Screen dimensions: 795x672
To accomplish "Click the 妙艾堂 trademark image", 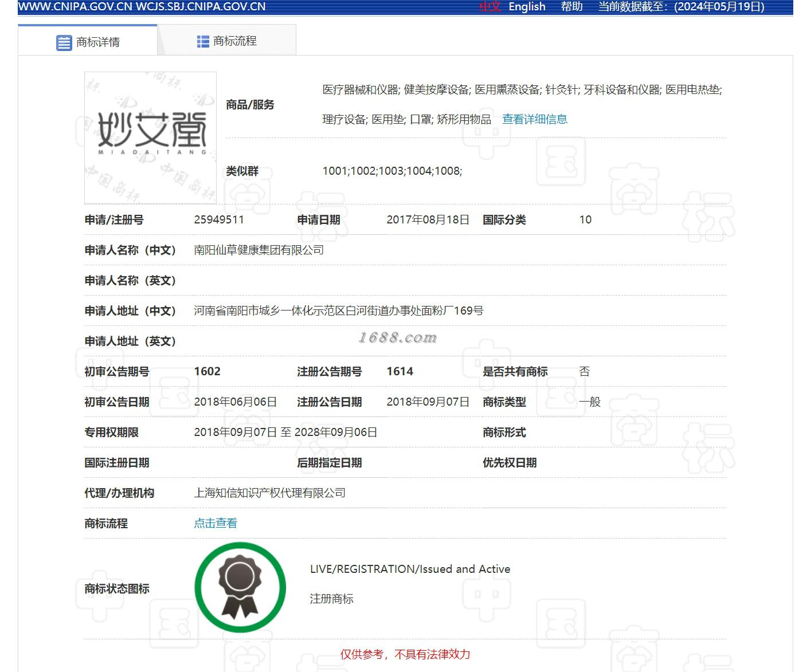I will tap(150, 137).
